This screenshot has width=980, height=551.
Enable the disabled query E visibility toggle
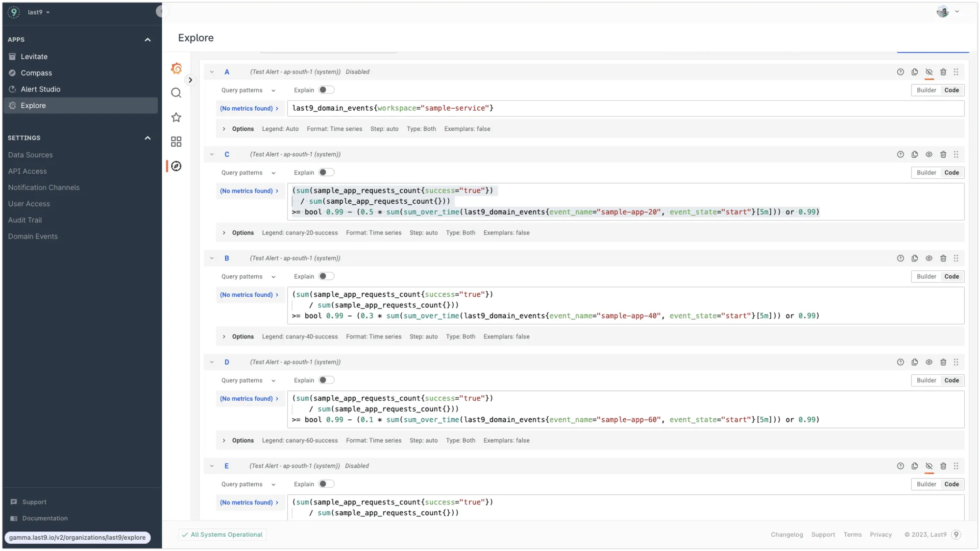click(929, 466)
